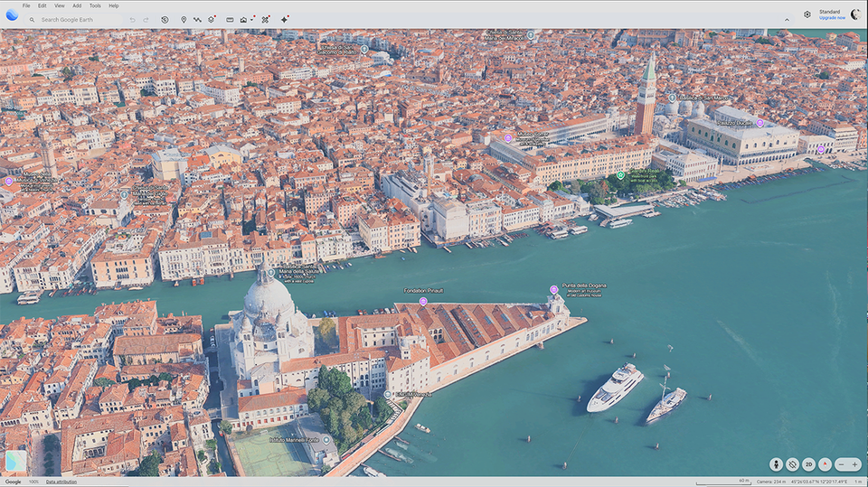
Task: Click the grid-shaped tool icon in toolbar
Action: pyautogui.click(x=265, y=20)
